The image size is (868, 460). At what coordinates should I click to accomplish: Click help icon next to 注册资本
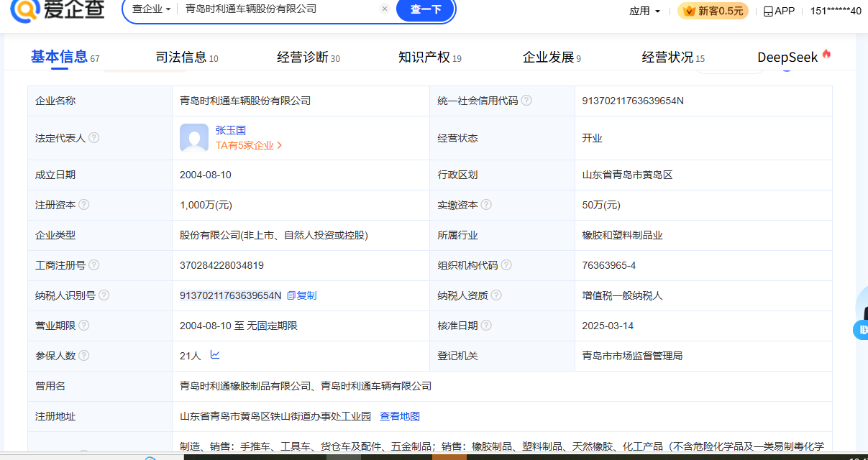pos(84,205)
